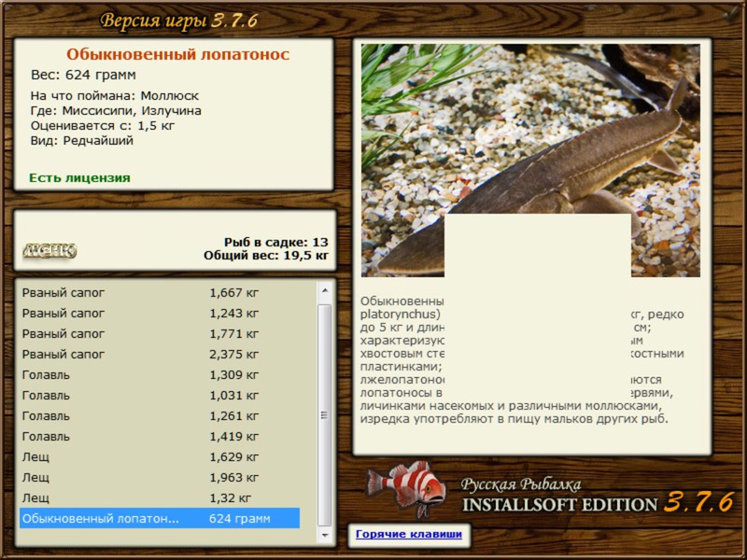
Task: Select the Голавль 1,261 кг row
Action: tap(160, 415)
